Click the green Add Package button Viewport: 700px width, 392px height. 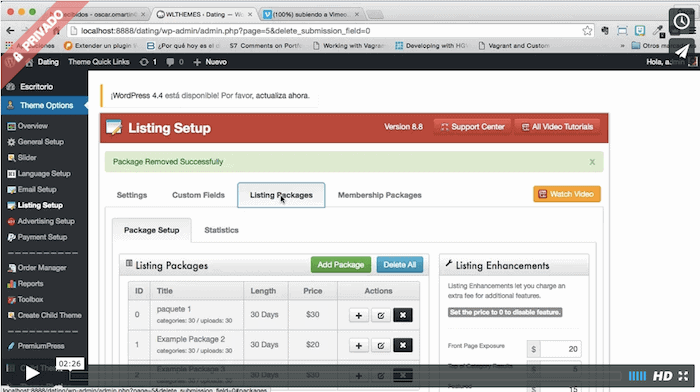[341, 265]
